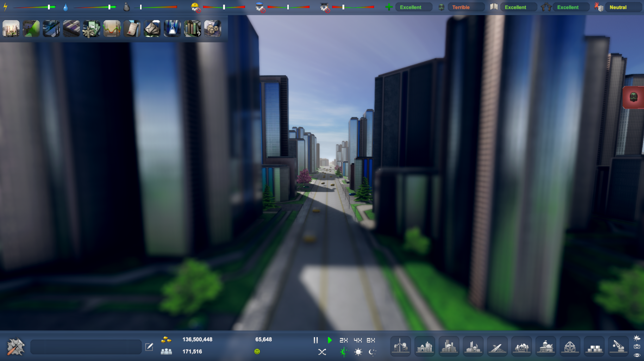
Task: Click the Excellent crime status button
Action: (x=571, y=7)
